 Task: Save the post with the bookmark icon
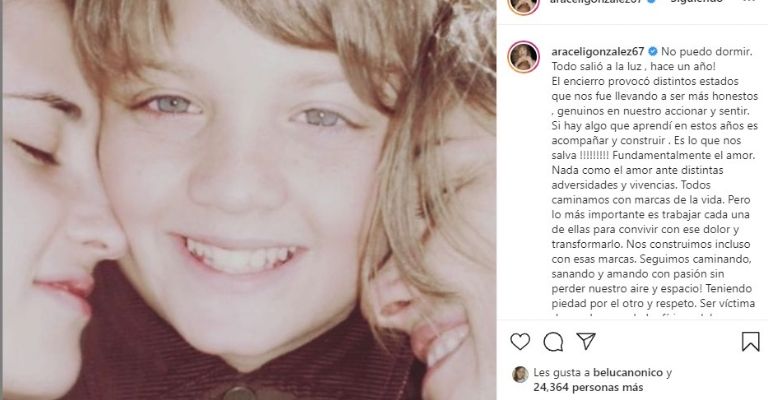point(750,342)
